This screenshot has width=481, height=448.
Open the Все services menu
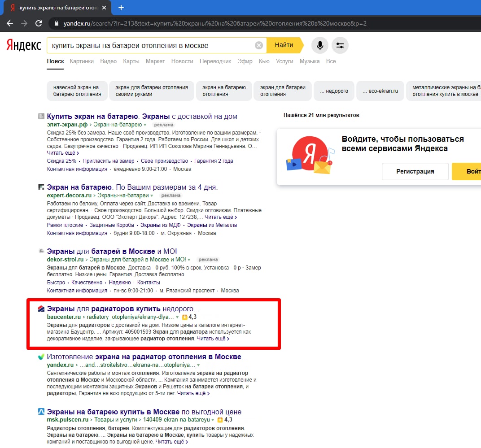click(331, 61)
